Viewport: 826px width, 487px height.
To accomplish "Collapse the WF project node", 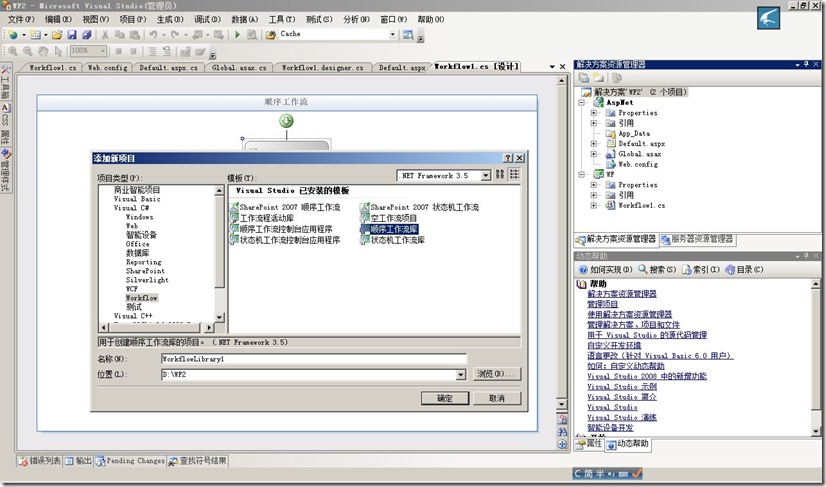I will 582,174.
